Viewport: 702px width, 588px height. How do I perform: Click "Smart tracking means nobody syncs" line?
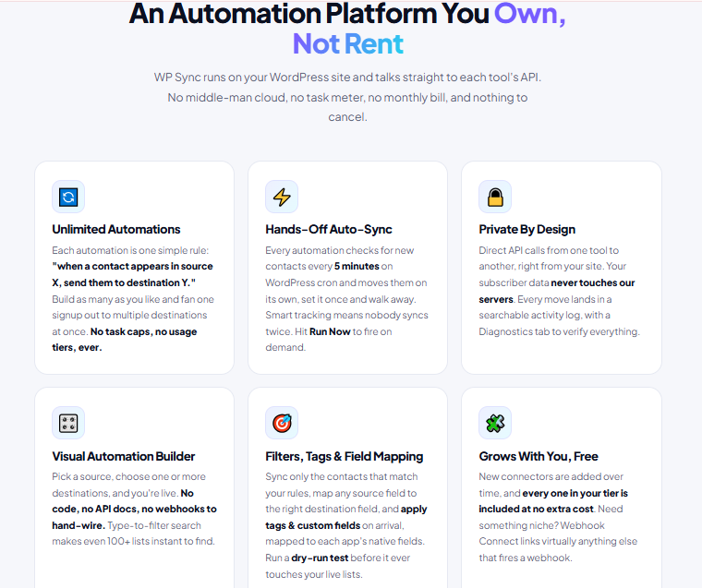(x=346, y=315)
